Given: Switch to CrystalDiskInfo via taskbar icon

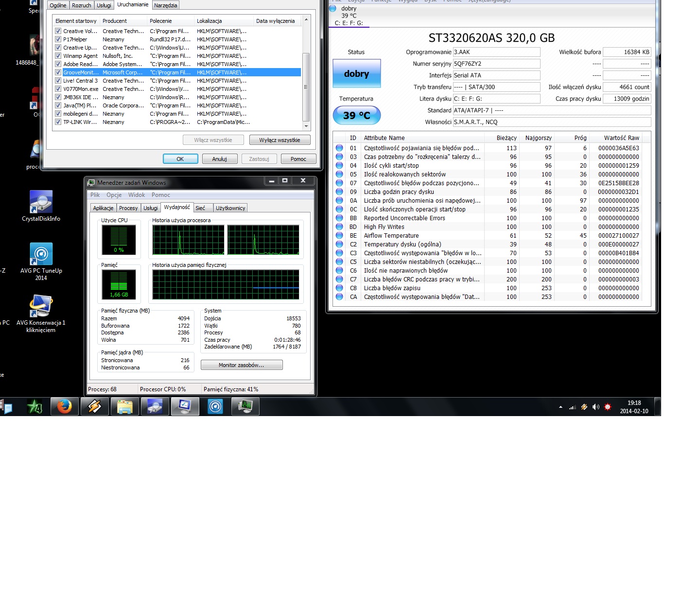Looking at the screenshot, I should click(x=155, y=406).
